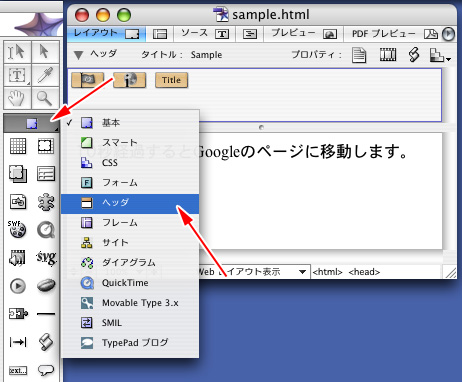Image resolution: width=462 pixels, height=382 pixels.
Task: Switch to the レイアウト tab
Action: [x=106, y=34]
